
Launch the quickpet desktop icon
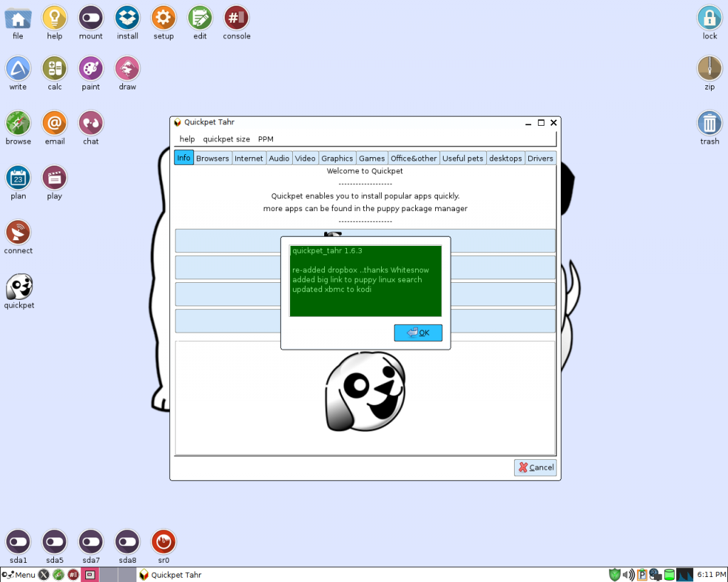[x=19, y=287]
